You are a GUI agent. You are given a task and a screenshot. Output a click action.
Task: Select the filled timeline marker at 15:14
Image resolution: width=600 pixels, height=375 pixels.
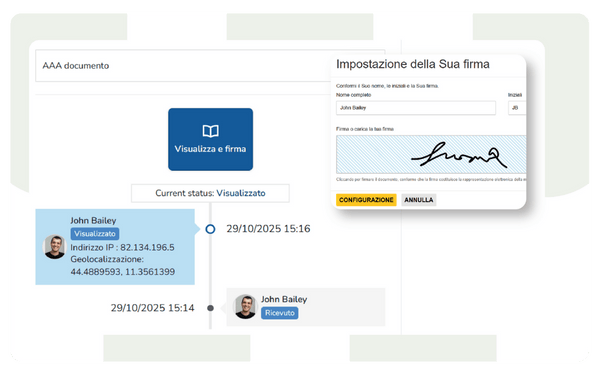pyautogui.click(x=210, y=308)
